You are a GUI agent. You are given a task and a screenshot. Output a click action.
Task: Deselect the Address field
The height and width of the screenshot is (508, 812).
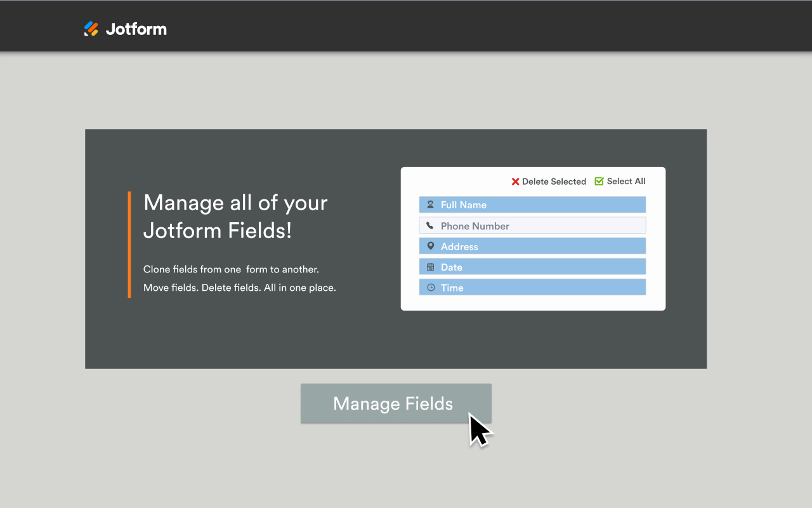tap(532, 246)
